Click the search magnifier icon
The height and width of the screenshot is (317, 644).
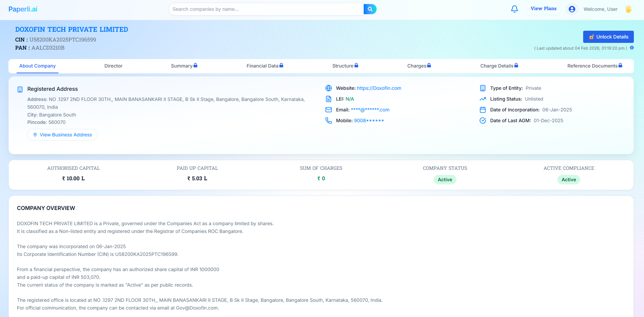(x=370, y=9)
